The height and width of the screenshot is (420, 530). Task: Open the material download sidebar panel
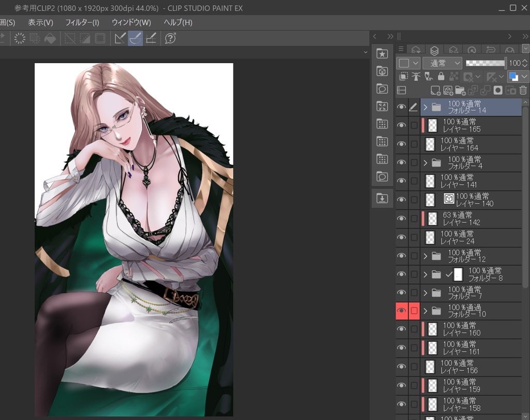coord(382,198)
